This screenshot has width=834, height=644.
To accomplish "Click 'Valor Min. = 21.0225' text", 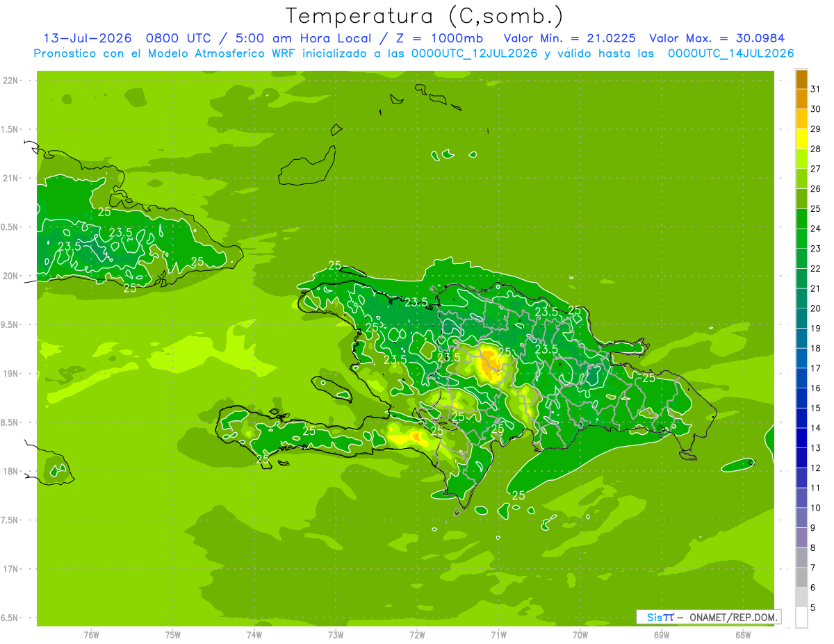I will (x=569, y=38).
